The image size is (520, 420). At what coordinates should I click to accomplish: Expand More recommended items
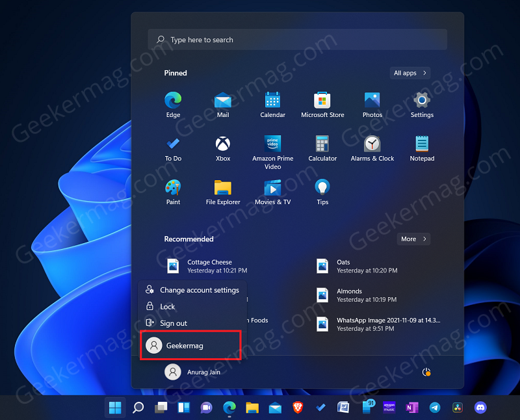[413, 239]
